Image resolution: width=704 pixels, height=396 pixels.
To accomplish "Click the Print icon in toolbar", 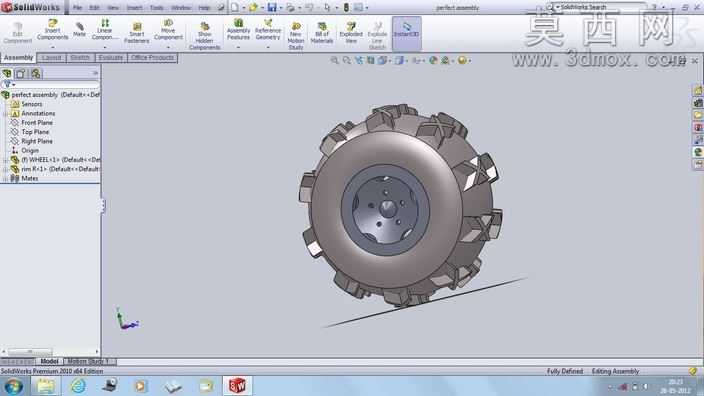I will [290, 7].
